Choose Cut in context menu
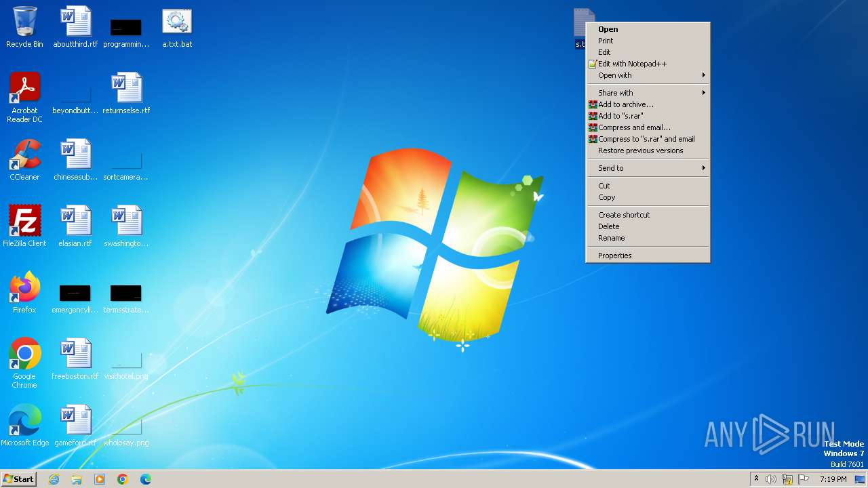868x488 pixels. [x=648, y=186]
